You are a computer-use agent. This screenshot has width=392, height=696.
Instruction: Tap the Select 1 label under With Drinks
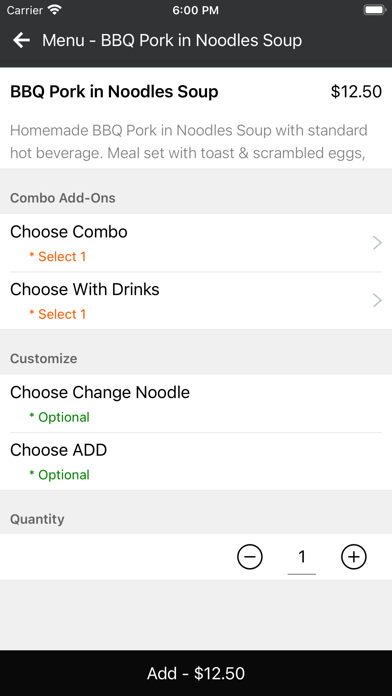point(58,314)
